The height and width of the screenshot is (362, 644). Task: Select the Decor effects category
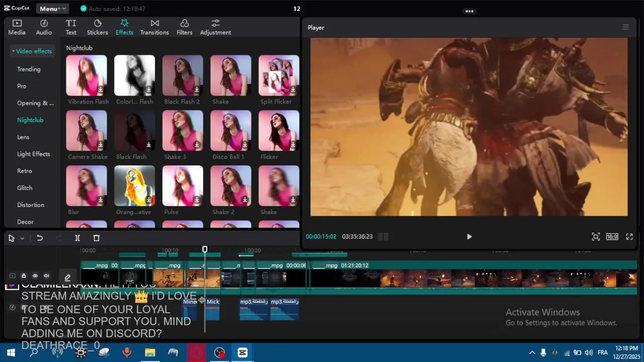[25, 222]
